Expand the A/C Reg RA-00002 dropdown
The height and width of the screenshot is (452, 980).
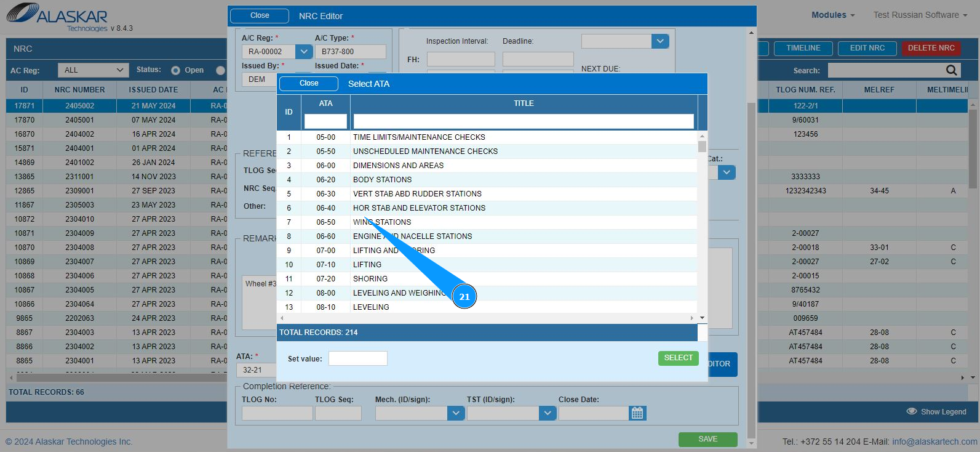[304, 52]
